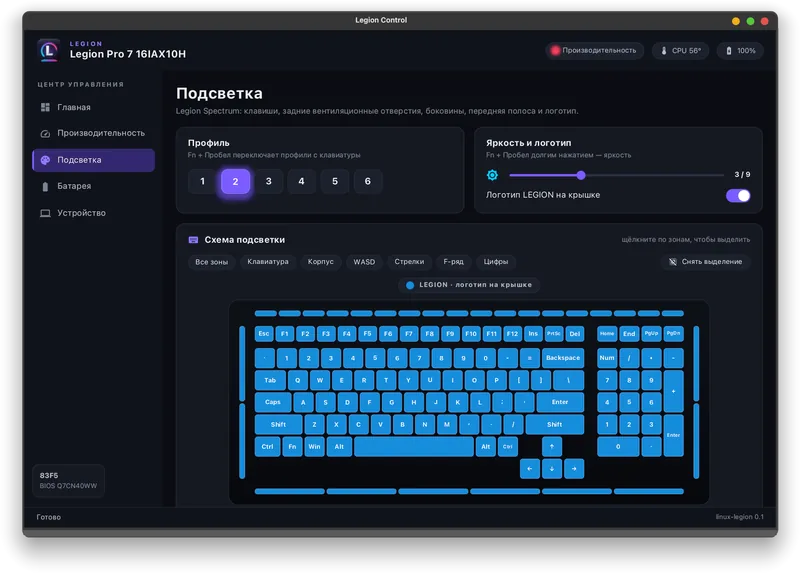The width and height of the screenshot is (800, 573).
Task: Select the Клавиатура zone chip
Action: point(268,262)
